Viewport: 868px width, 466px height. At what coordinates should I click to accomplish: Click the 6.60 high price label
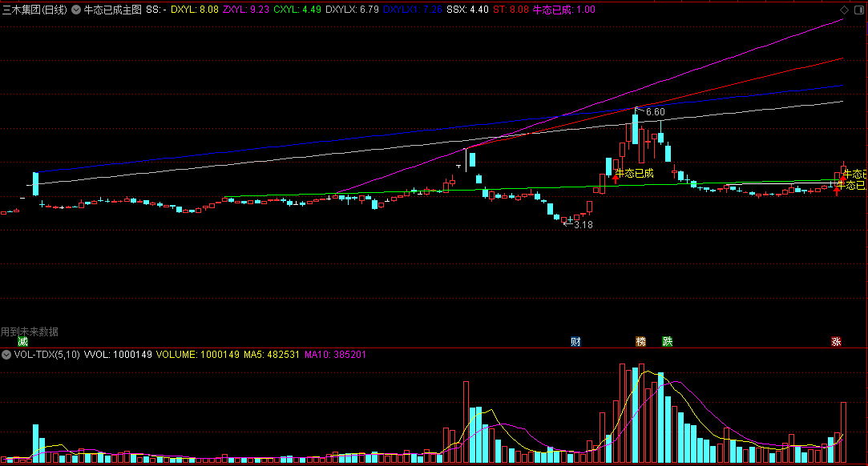pyautogui.click(x=656, y=111)
